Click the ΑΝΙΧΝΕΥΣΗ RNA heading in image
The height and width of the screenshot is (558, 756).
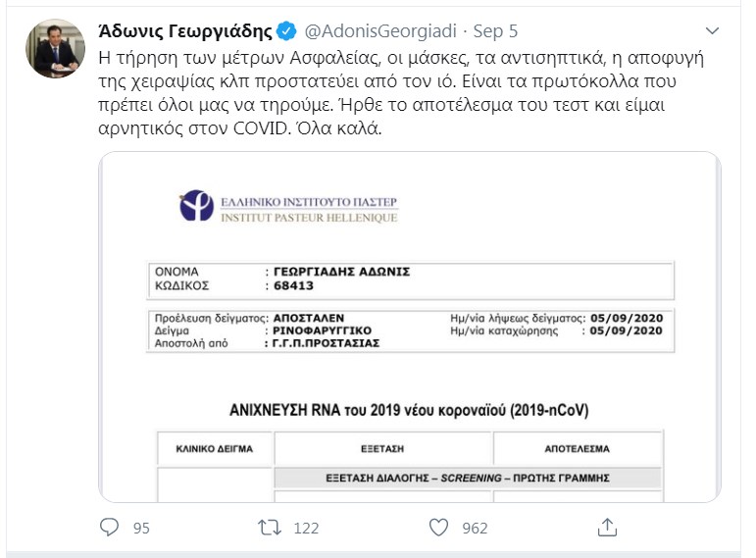[x=409, y=411]
